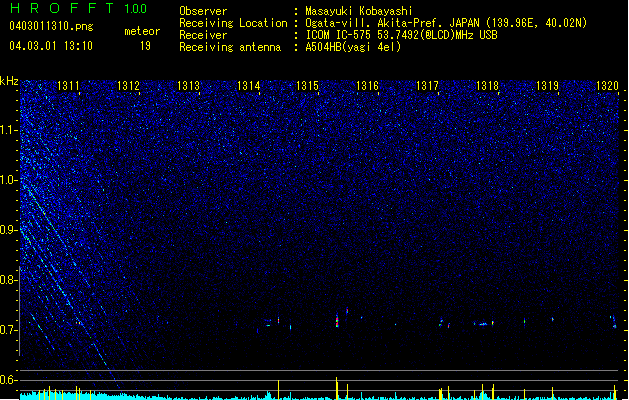Click the HROFFT title text

(62, 8)
